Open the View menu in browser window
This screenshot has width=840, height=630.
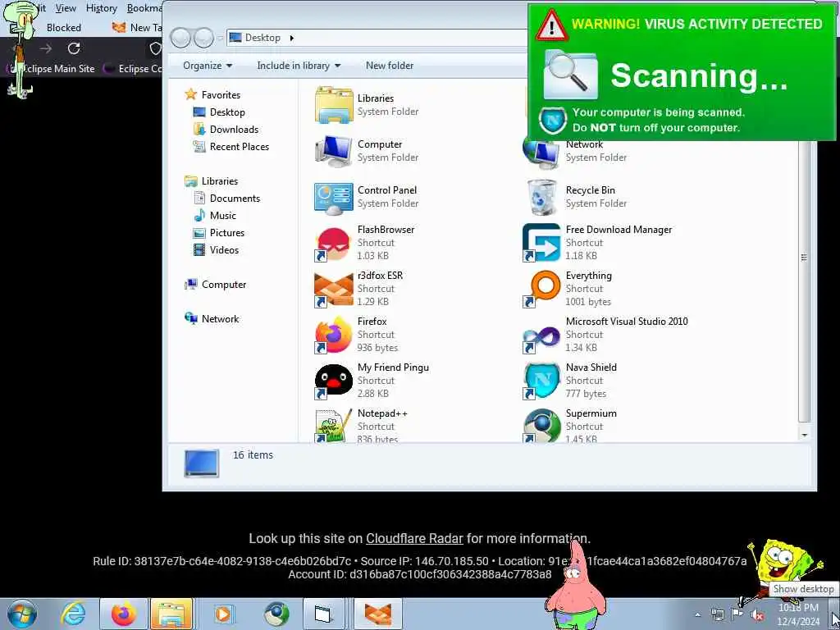tap(66, 8)
